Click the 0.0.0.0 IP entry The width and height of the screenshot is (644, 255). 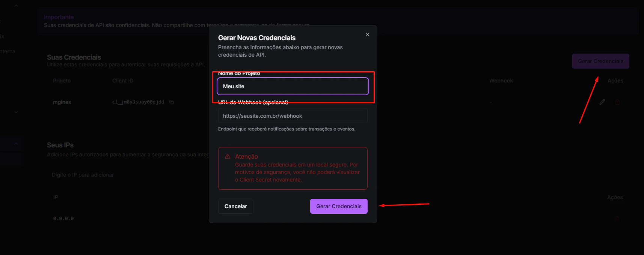click(63, 219)
